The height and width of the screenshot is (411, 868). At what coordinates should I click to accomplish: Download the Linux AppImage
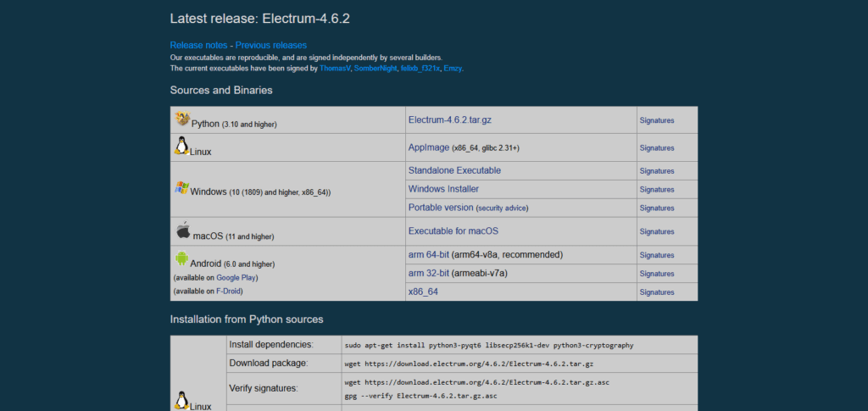tap(428, 147)
